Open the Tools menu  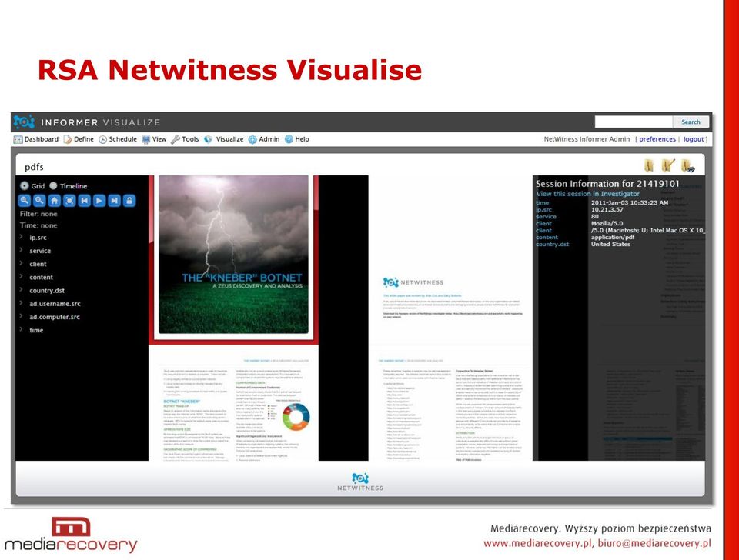[x=190, y=139]
